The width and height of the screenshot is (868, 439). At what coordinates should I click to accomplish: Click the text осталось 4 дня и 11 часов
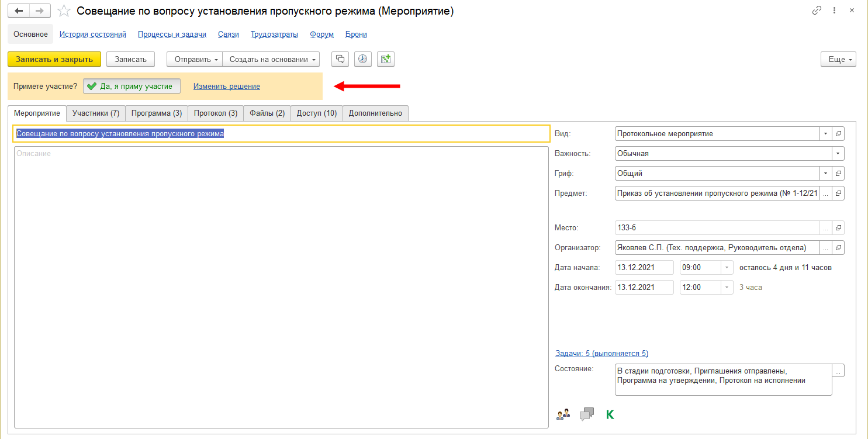tap(786, 268)
